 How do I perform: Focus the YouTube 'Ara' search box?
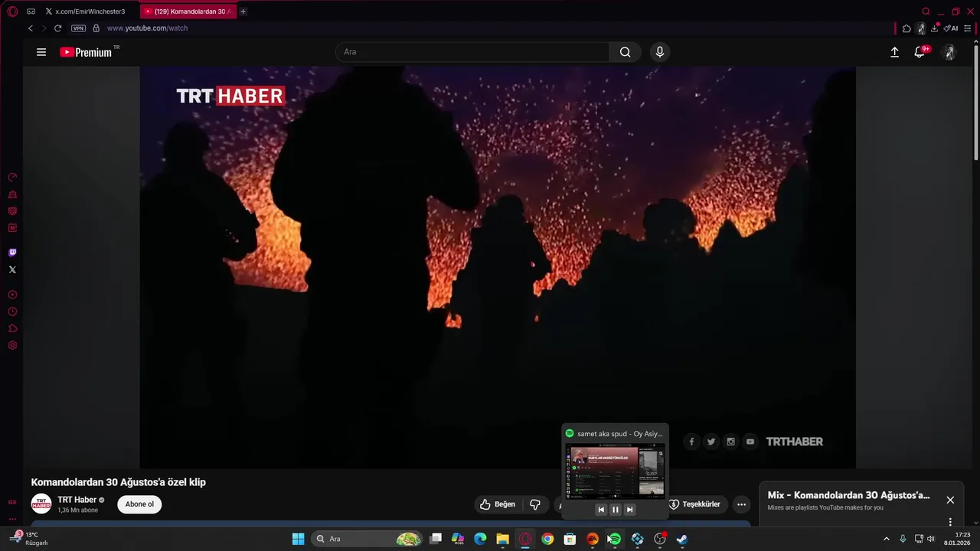pos(472,52)
